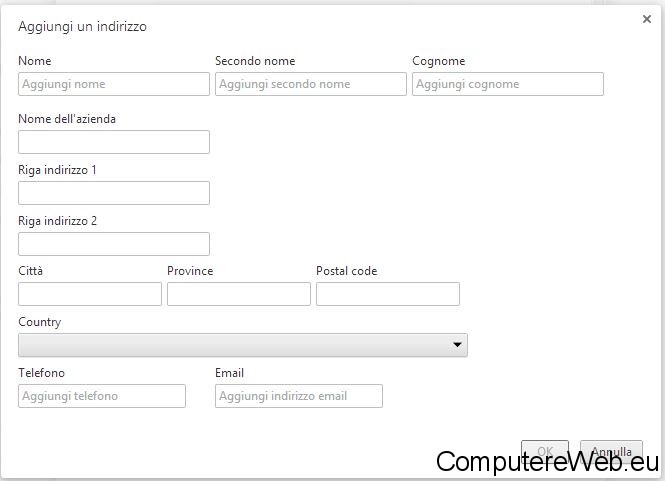Open the Country dropdown list
The height and width of the screenshot is (481, 665).
point(243,345)
